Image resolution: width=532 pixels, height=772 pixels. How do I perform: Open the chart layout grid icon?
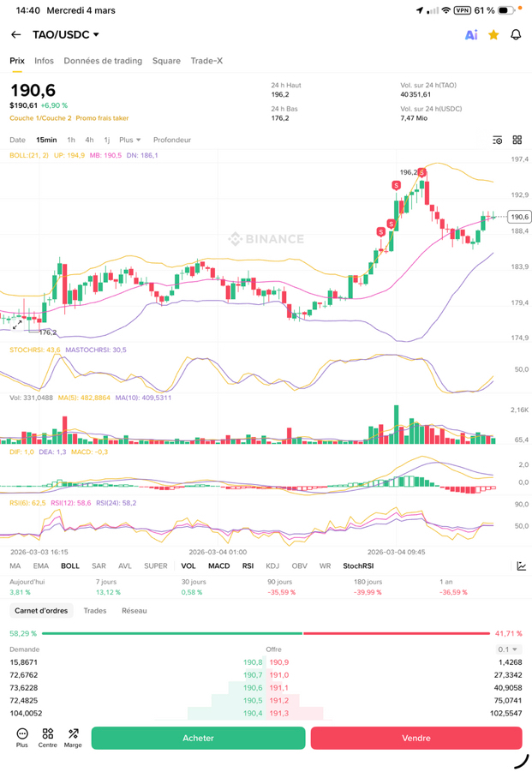coord(517,141)
